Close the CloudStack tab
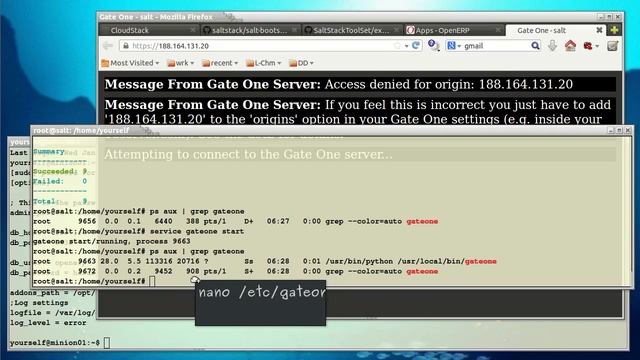Viewport: 640px width, 360px height. [x=193, y=30]
